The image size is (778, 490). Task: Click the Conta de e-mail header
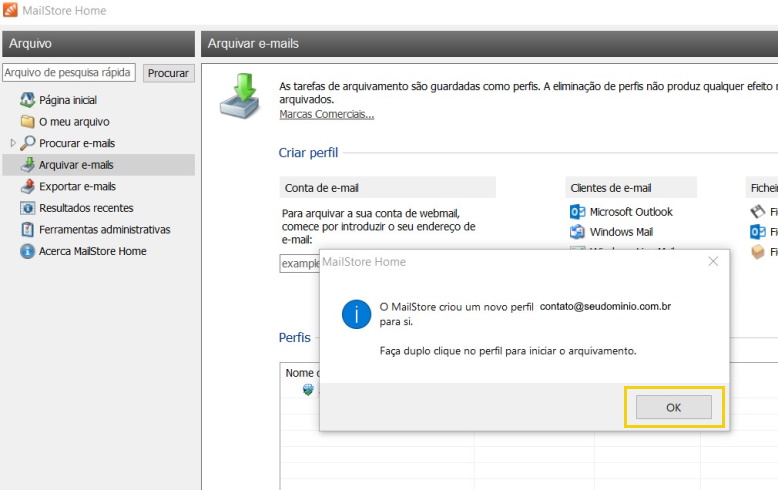[x=388, y=187]
